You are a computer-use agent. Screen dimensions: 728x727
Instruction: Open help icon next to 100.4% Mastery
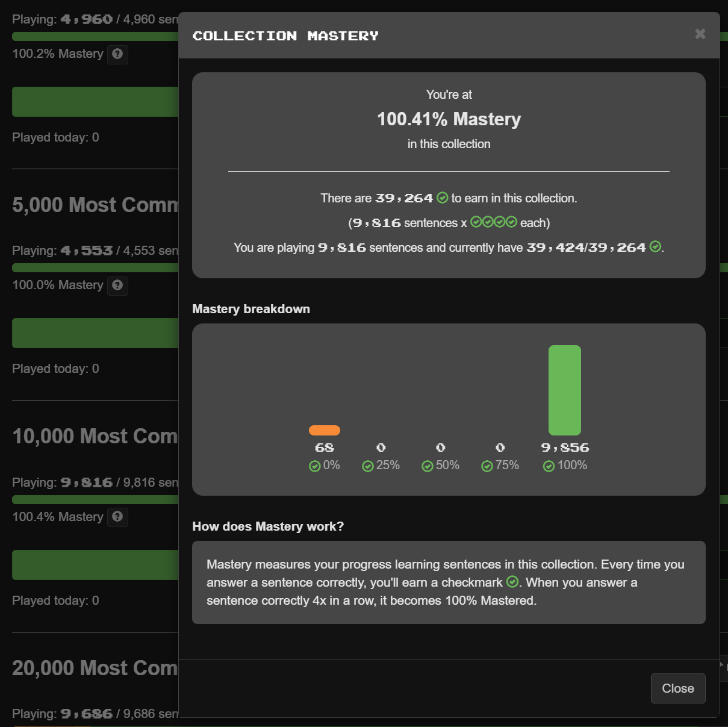[x=117, y=516]
